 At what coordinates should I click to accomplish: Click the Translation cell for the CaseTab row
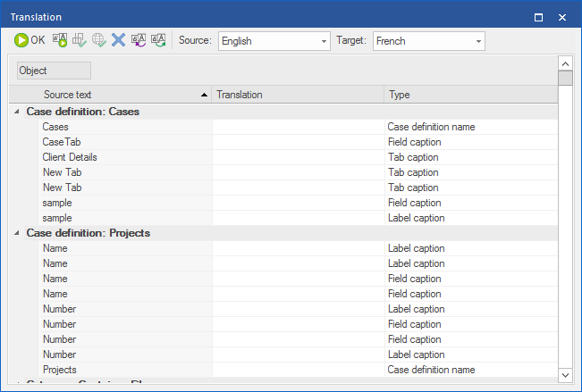(298, 142)
